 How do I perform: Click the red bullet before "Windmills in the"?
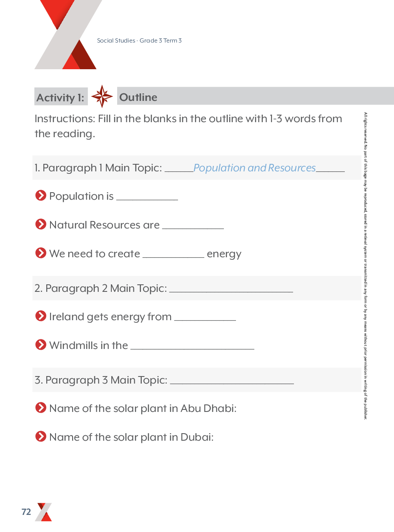[x=41, y=345]
